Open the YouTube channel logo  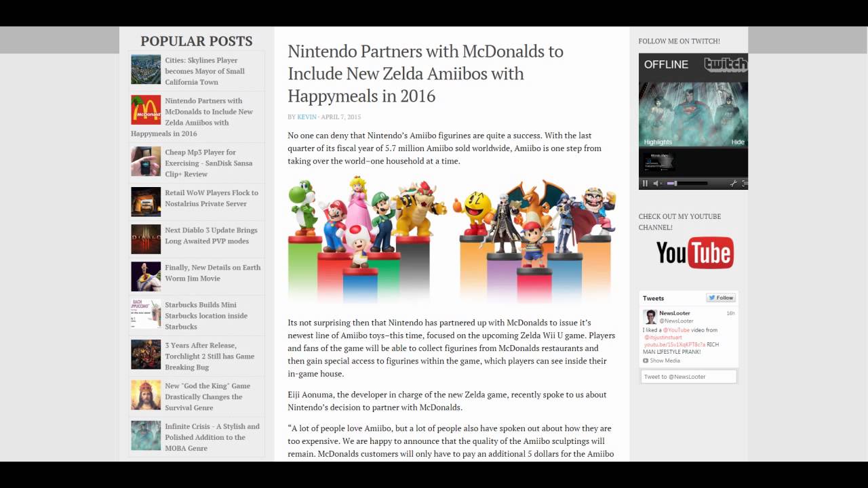[x=694, y=252]
